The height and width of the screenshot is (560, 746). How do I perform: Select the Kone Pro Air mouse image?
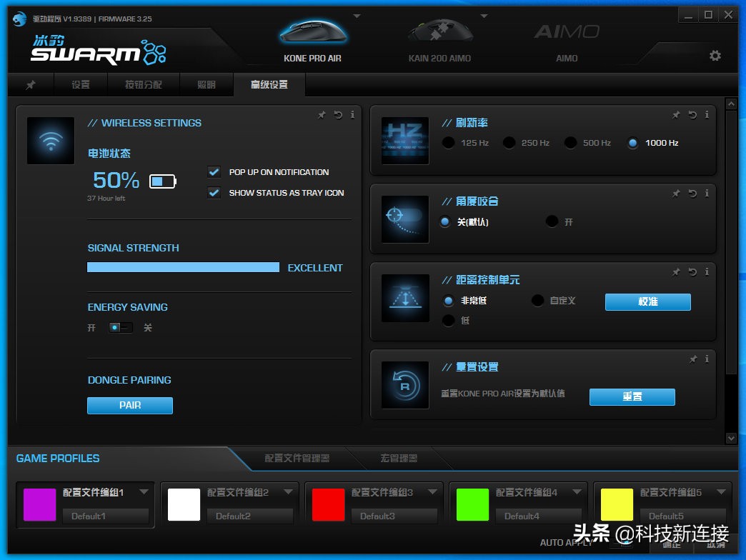313,31
